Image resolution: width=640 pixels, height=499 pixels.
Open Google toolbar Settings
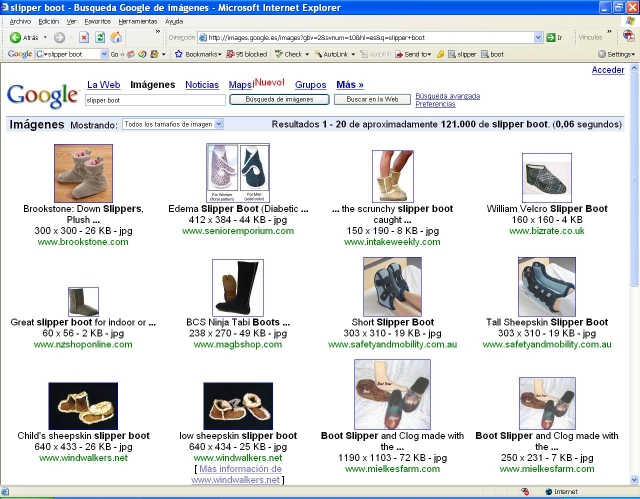point(616,54)
